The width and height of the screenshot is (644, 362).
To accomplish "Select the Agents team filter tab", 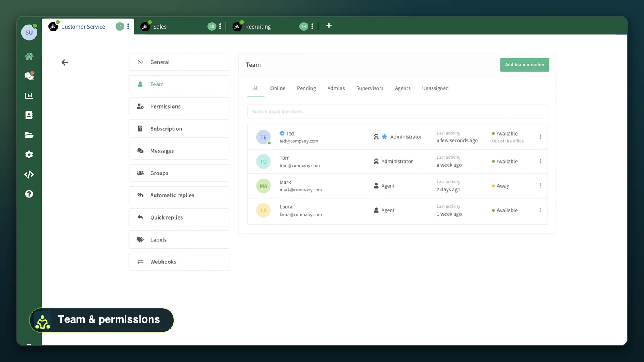I will [402, 88].
